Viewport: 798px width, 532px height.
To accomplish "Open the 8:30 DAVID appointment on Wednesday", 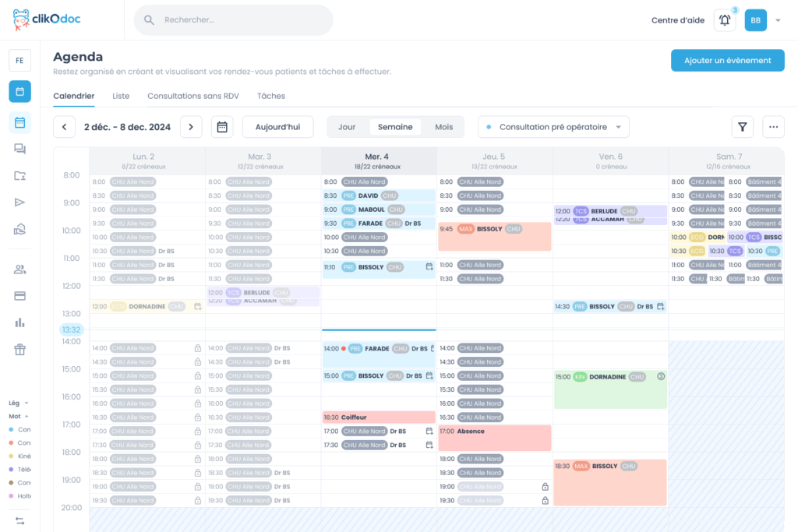I will 379,196.
